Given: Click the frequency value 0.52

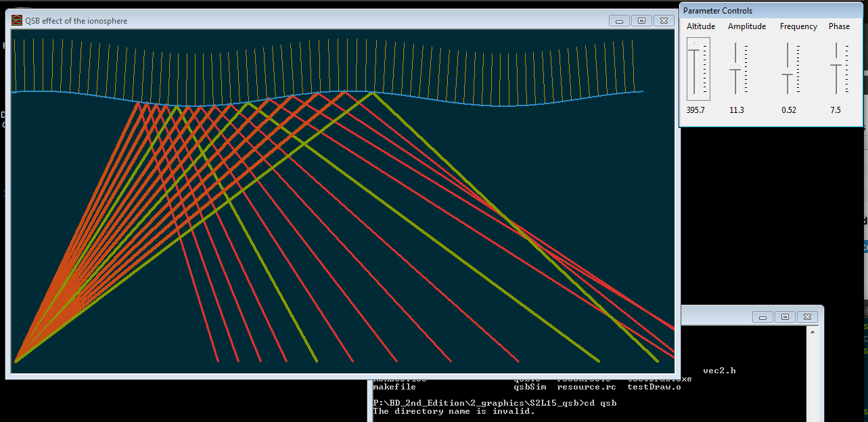Looking at the screenshot, I should [788, 110].
